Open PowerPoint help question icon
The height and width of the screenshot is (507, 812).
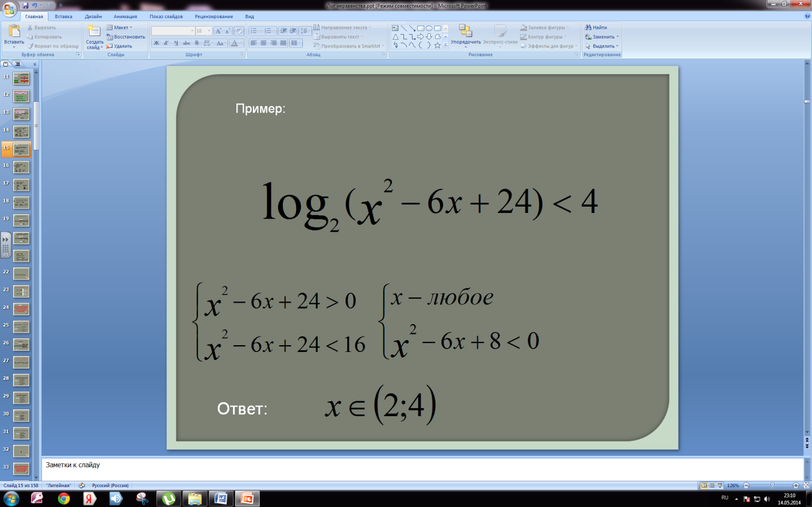pos(807,16)
